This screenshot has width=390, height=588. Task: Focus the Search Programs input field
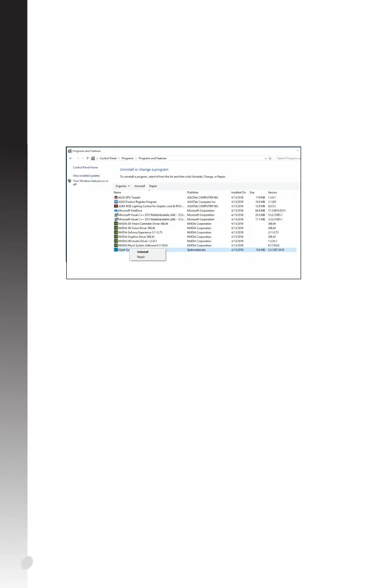coord(288,158)
